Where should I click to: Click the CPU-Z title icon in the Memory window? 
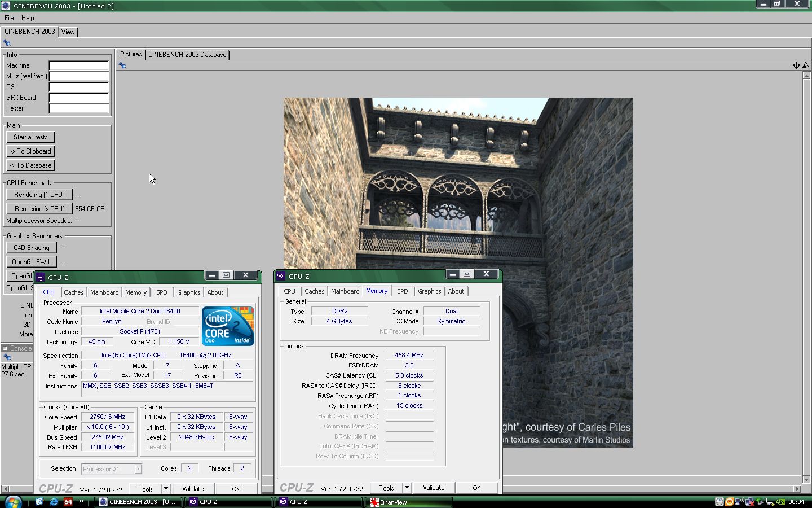(281, 276)
